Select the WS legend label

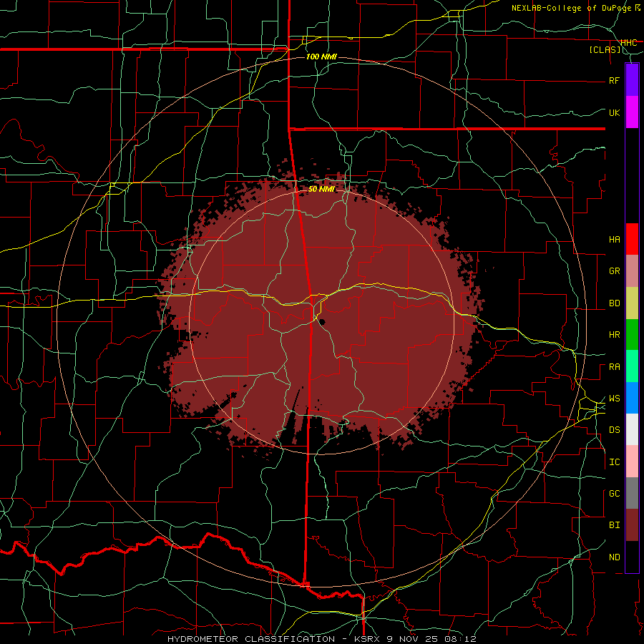614,399
